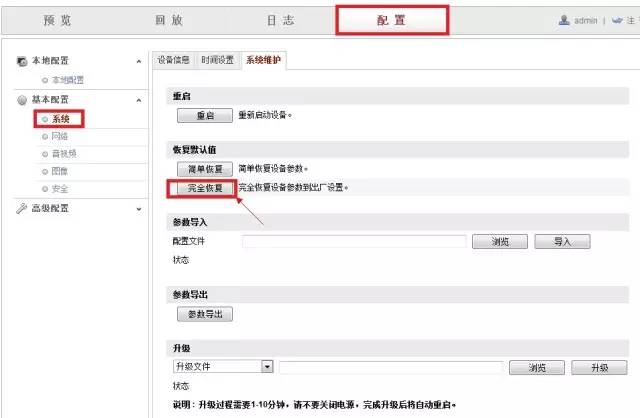Image resolution: width=640 pixels, height=418 pixels.
Task: Click the 简单恢复 button
Action: click(205, 169)
